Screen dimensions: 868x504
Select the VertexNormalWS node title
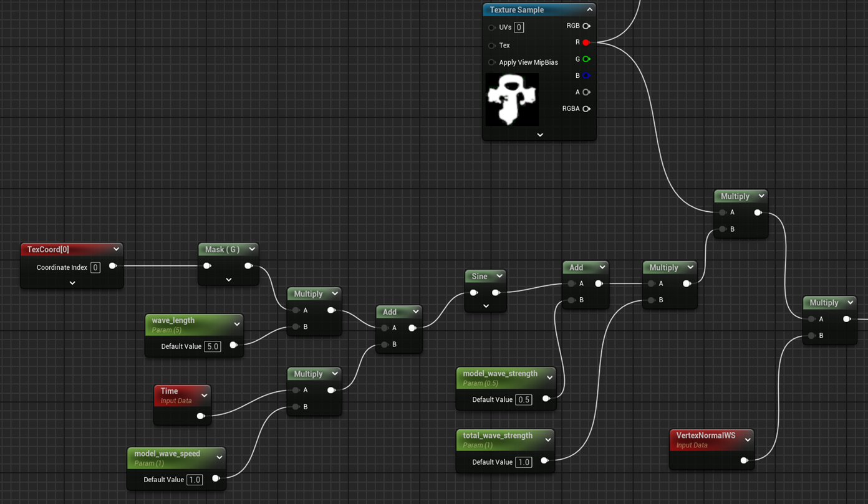point(705,435)
